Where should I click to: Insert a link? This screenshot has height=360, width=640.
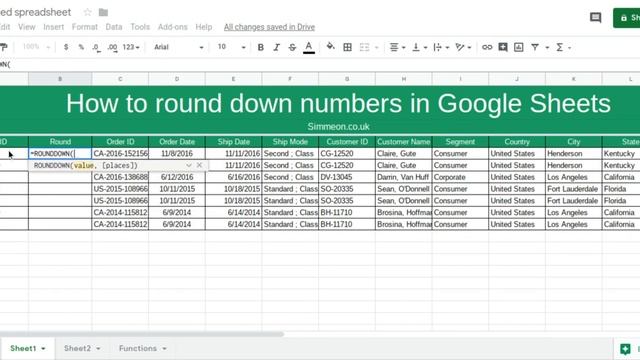click(487, 47)
